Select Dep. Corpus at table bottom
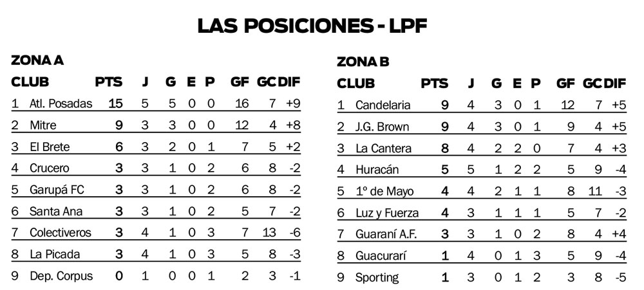The height and width of the screenshot is (290, 644). pyautogui.click(x=61, y=276)
